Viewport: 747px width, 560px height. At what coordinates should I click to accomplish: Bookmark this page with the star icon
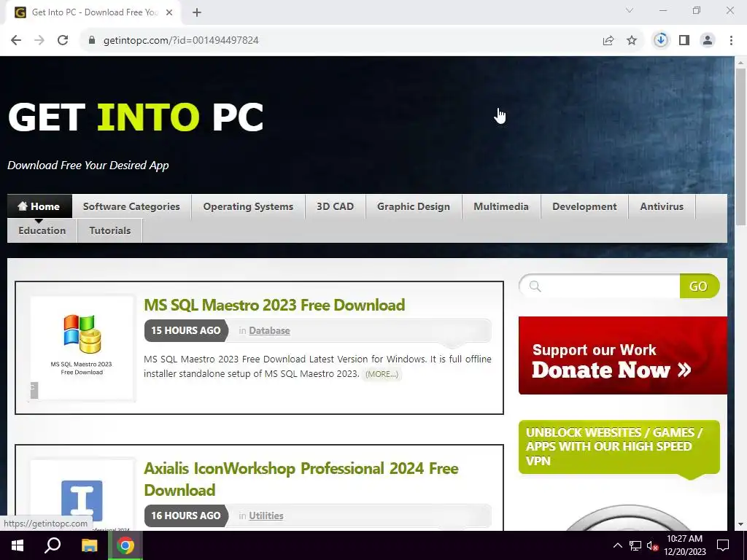(x=632, y=40)
